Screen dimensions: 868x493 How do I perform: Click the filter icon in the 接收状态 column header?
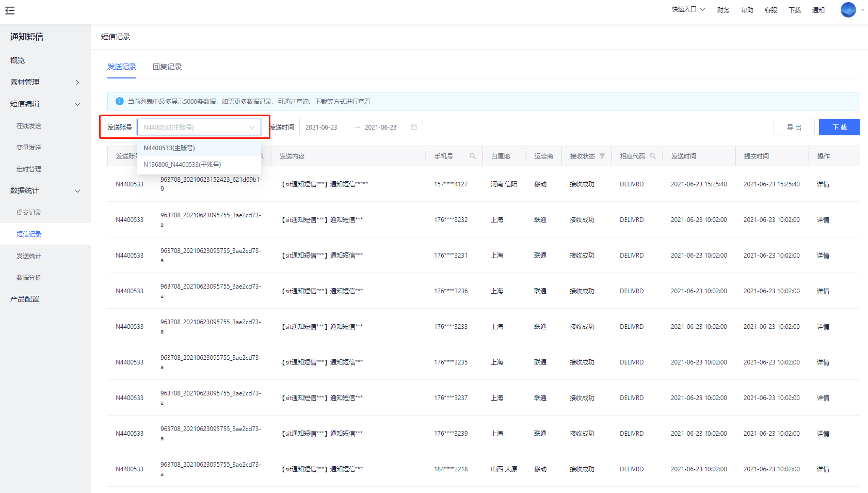(x=602, y=156)
